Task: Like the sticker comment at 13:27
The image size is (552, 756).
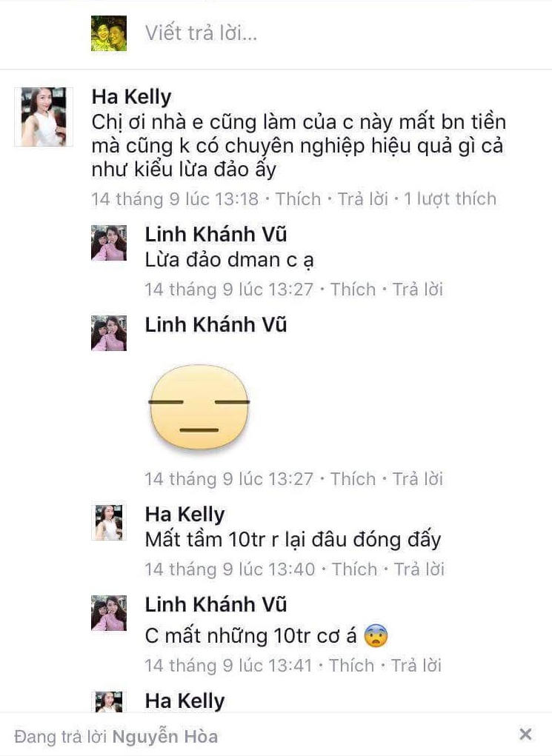Action: click(353, 479)
